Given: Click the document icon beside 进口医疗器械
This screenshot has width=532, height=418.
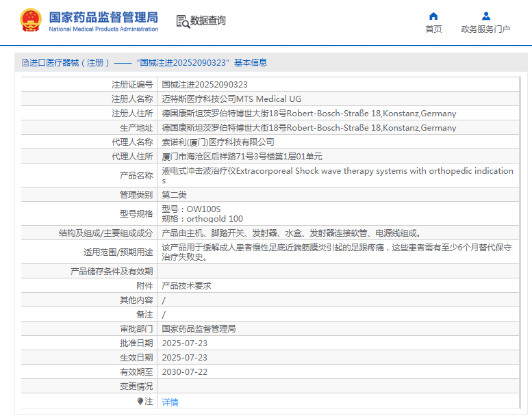Looking at the screenshot, I should pyautogui.click(x=25, y=63).
